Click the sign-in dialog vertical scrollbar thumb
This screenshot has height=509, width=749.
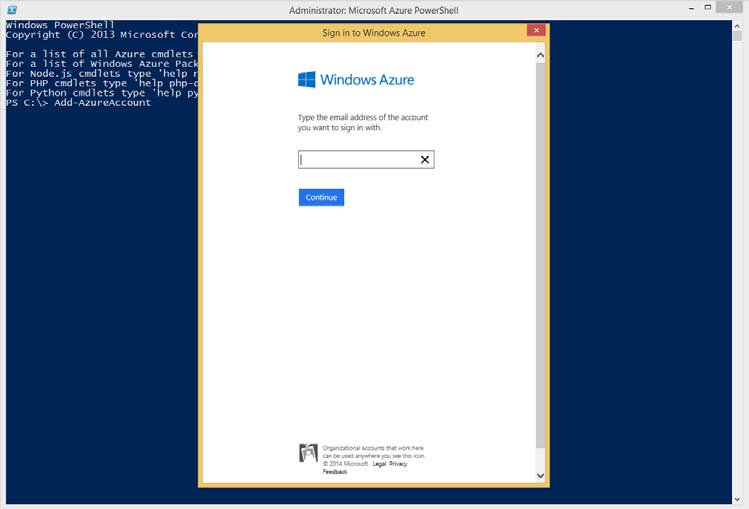(541, 250)
